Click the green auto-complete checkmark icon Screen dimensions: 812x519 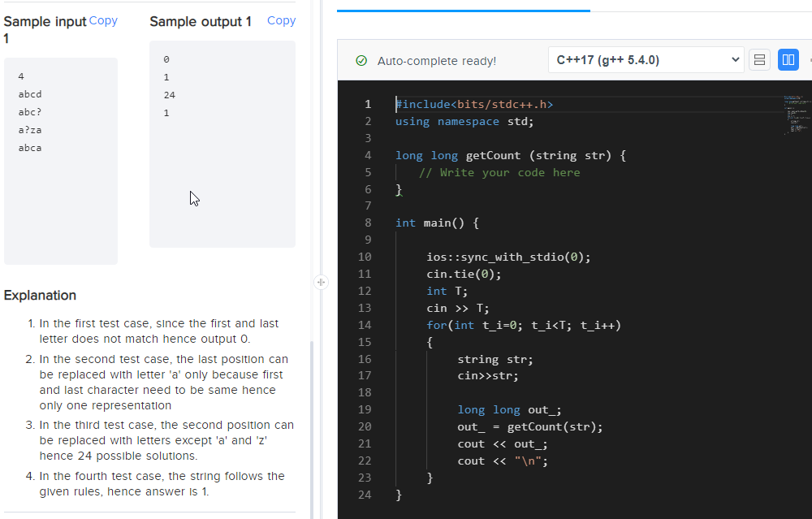tap(361, 60)
